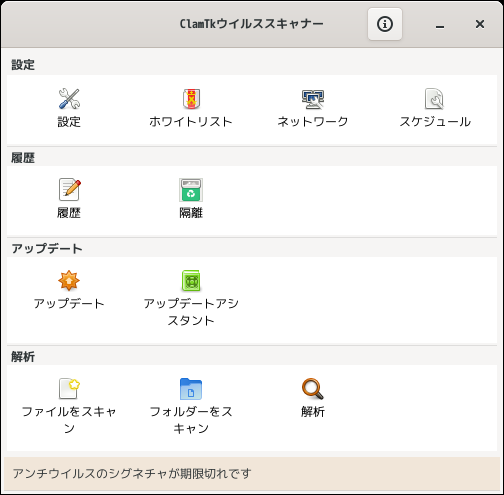Open the 設定 wrench and screwdriver icon
504x495 pixels.
coord(69,99)
